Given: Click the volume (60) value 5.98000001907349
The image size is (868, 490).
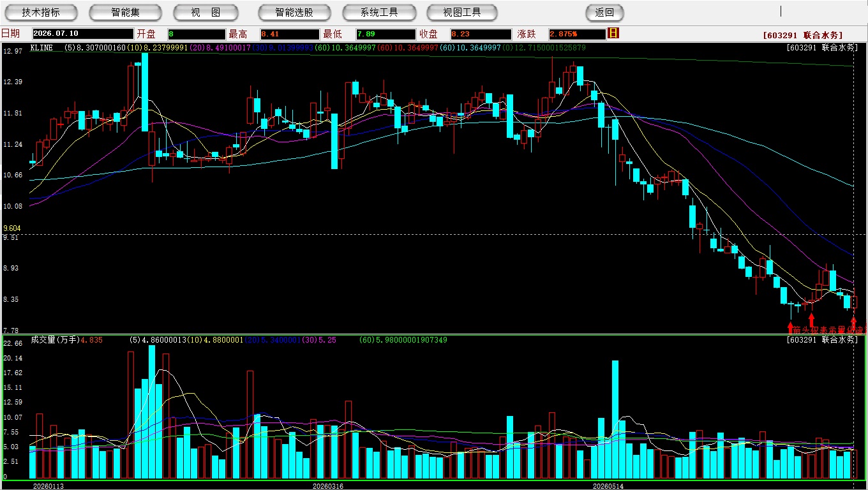Looking at the screenshot, I should pyautogui.click(x=403, y=340).
